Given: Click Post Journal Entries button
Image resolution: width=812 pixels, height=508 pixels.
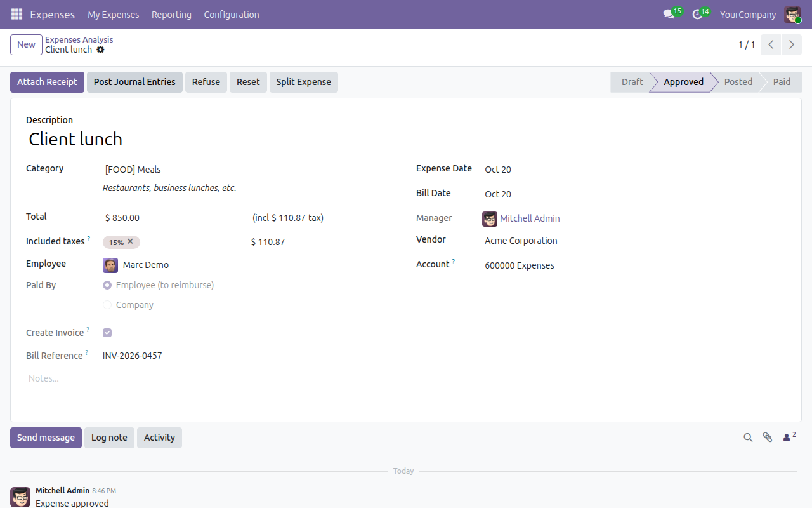Looking at the screenshot, I should [x=134, y=82].
